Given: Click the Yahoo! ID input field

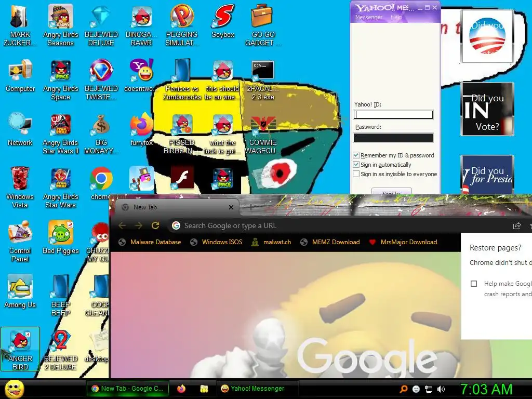Looking at the screenshot, I should pyautogui.click(x=393, y=115).
